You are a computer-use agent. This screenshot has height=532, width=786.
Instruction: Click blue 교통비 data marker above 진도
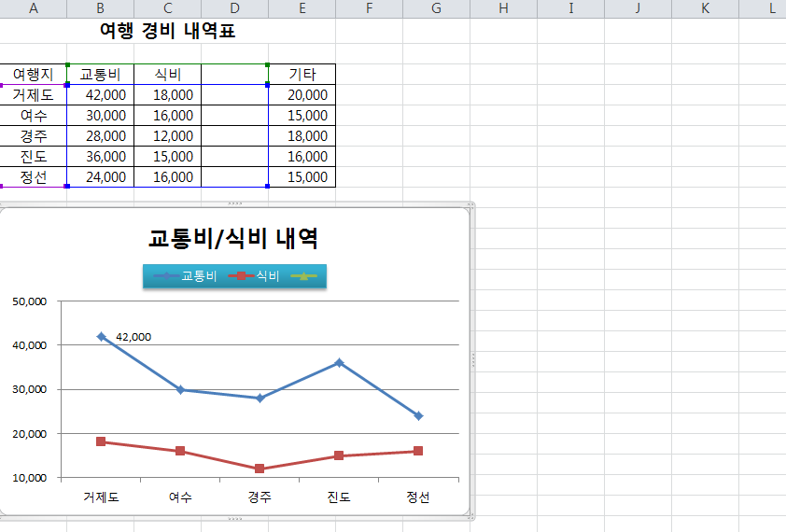tap(339, 362)
